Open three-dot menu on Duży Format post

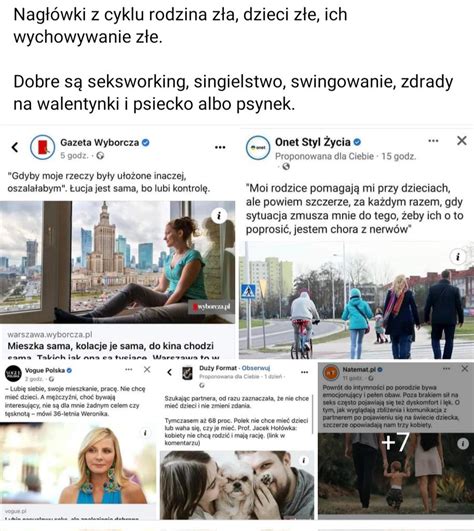click(304, 372)
